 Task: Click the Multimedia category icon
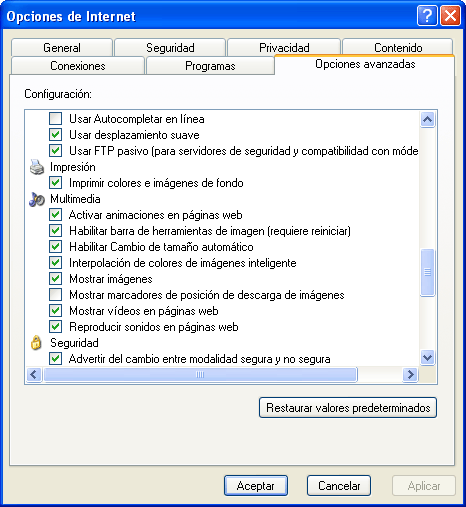pos(37,199)
